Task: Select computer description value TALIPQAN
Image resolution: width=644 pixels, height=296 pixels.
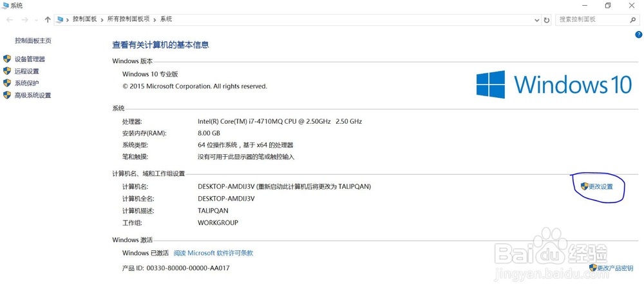Action: click(x=213, y=210)
